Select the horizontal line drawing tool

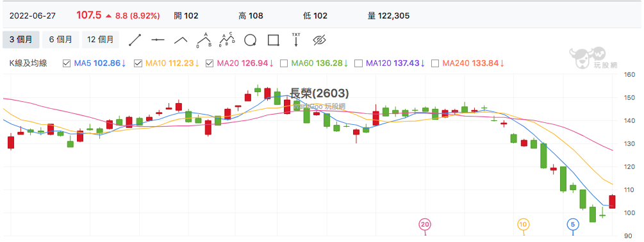[158, 40]
